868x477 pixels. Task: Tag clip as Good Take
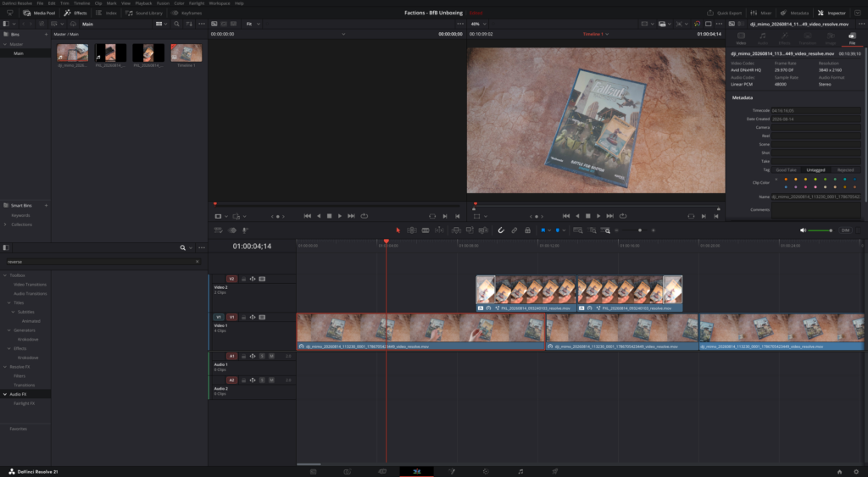click(x=786, y=170)
